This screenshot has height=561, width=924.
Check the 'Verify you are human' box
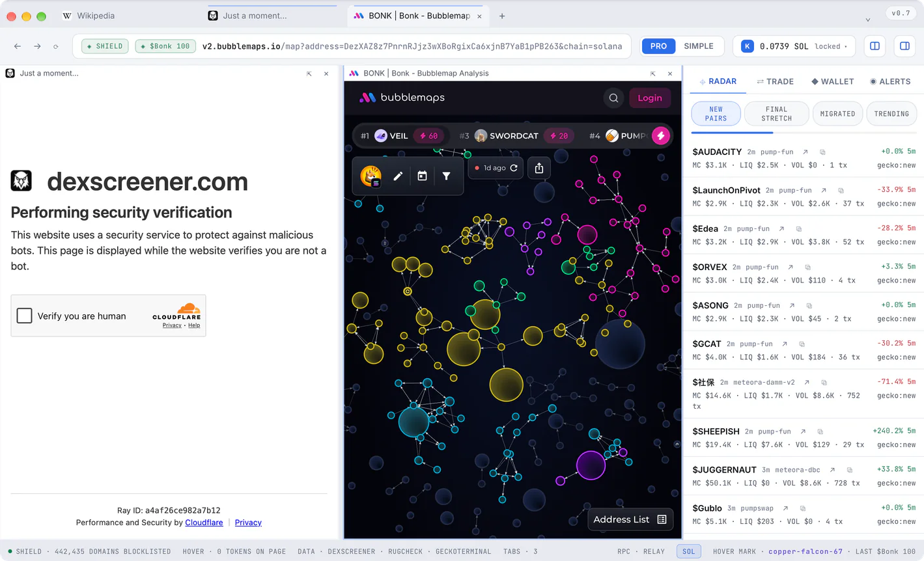coord(24,316)
